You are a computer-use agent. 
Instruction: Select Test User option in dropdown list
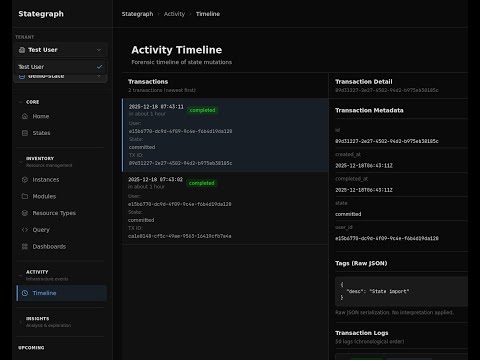coord(60,67)
